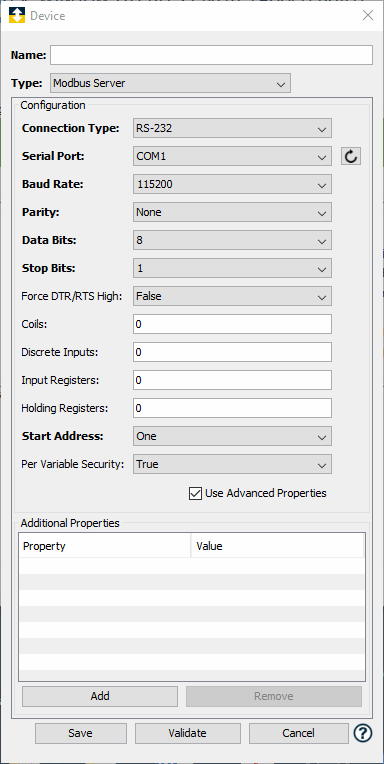Open the Serial Port COM1 dropdown
Viewport: 384px width, 764px height.
coord(232,156)
